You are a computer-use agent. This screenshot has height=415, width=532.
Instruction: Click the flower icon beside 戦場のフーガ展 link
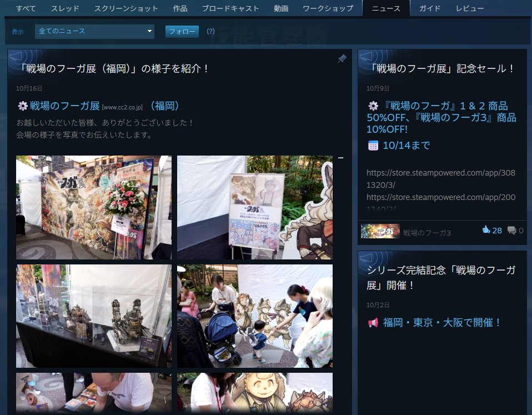pyautogui.click(x=23, y=106)
